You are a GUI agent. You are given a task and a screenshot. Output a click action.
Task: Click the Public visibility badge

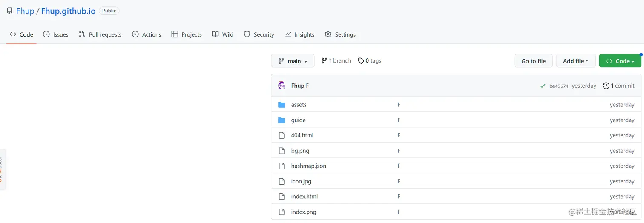click(109, 11)
